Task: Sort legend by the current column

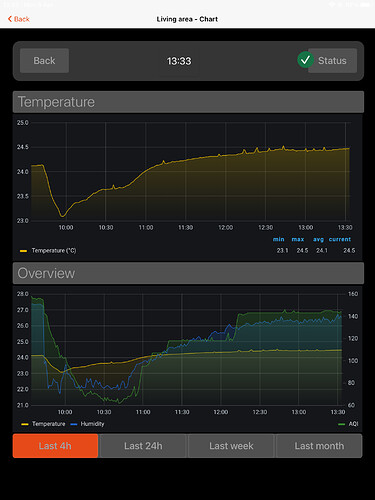Action: [340, 239]
